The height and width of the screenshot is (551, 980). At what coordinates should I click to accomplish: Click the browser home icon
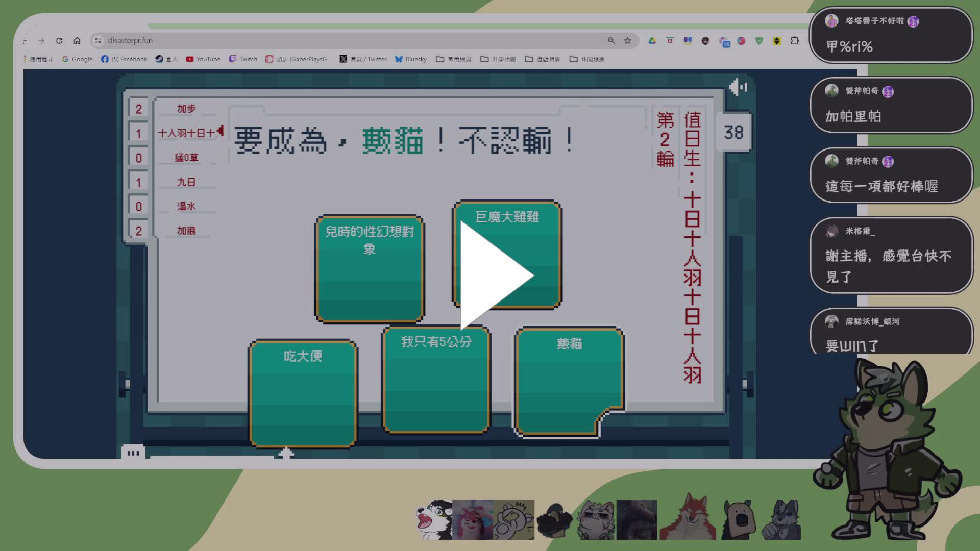coord(77,40)
